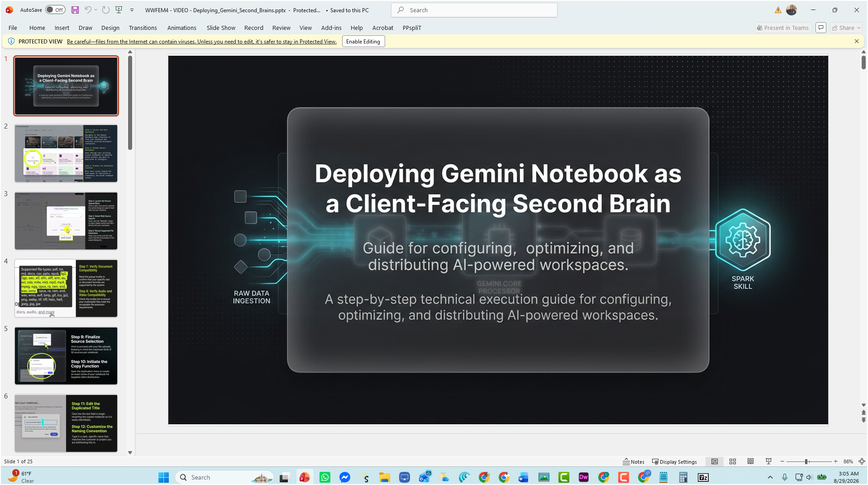This screenshot has width=868, height=485.
Task: Open the Design tab
Action: [110, 28]
